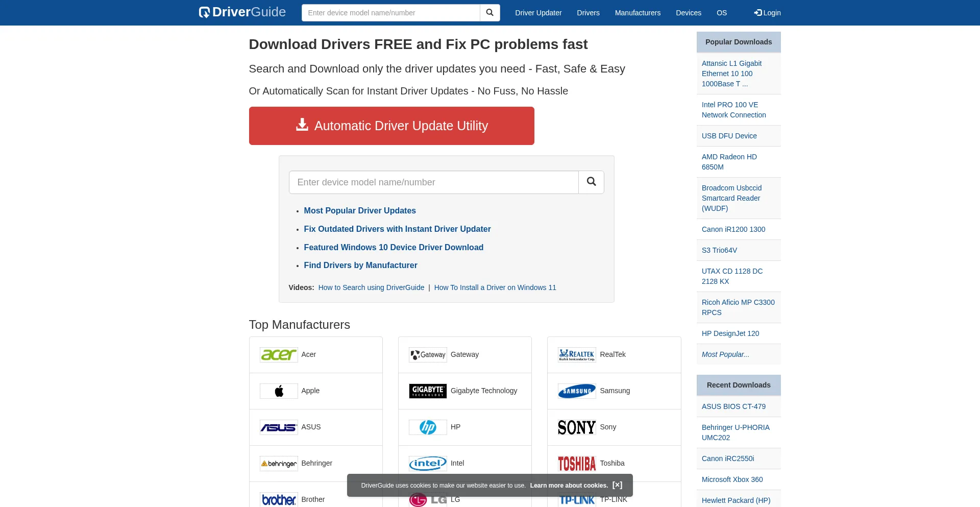Open Canon iR1200 1300 download
Screen dimensions: 980x507
733,229
